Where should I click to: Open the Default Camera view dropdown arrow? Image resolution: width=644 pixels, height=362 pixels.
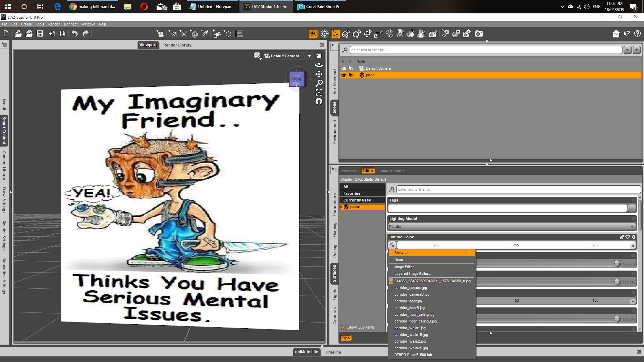(x=309, y=56)
